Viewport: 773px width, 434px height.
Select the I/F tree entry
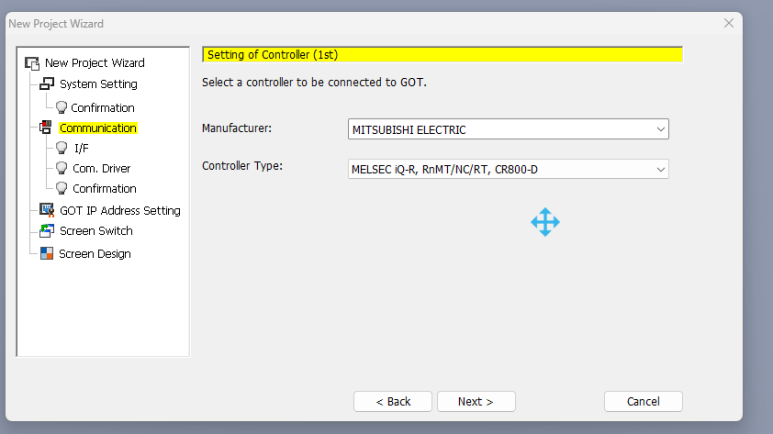pos(81,148)
